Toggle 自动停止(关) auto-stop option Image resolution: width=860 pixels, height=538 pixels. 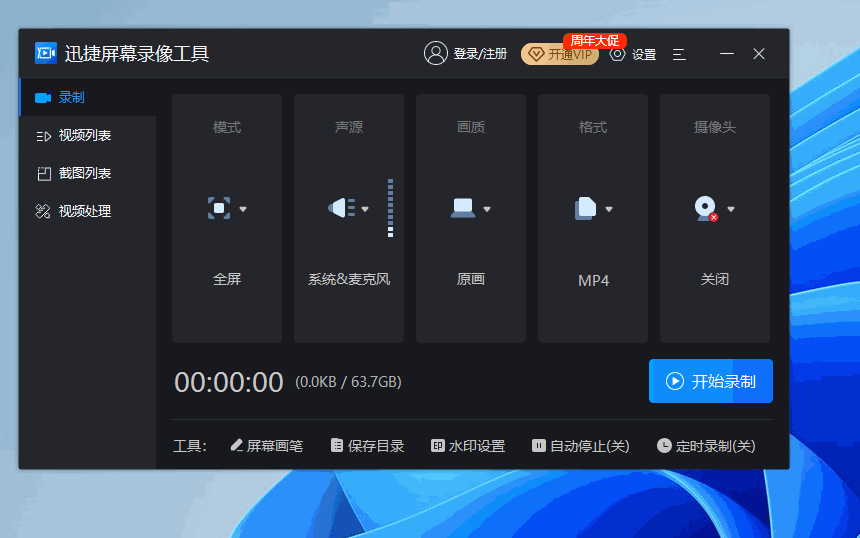581,446
